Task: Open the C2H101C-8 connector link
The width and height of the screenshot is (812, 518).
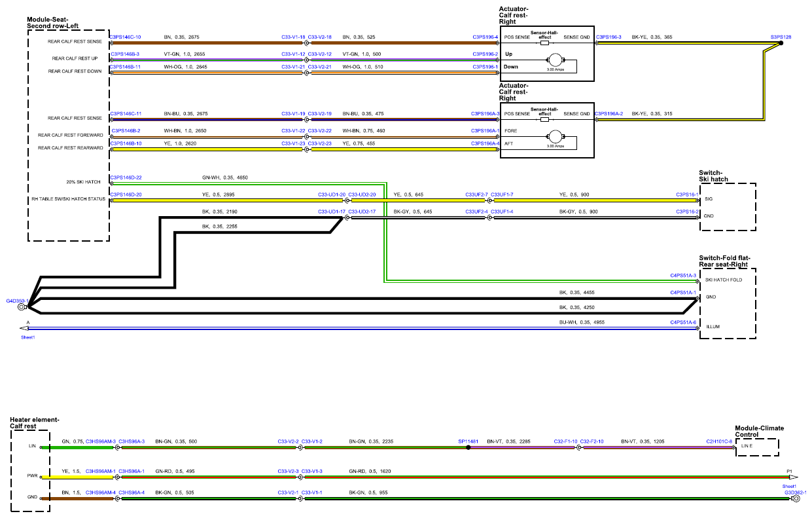Action: point(719,441)
